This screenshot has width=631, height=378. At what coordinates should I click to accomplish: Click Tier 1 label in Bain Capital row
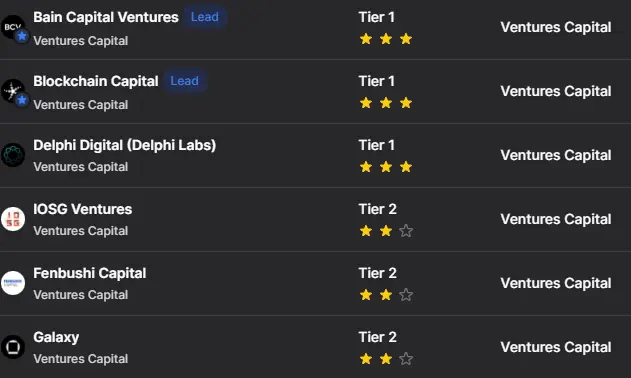(377, 17)
